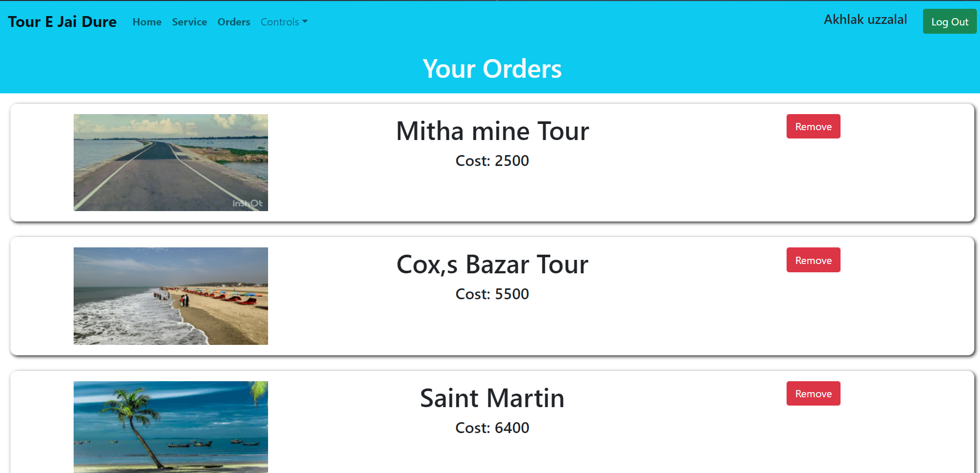Click the green Log Out button
This screenshot has width=980, height=473.
(x=949, y=22)
